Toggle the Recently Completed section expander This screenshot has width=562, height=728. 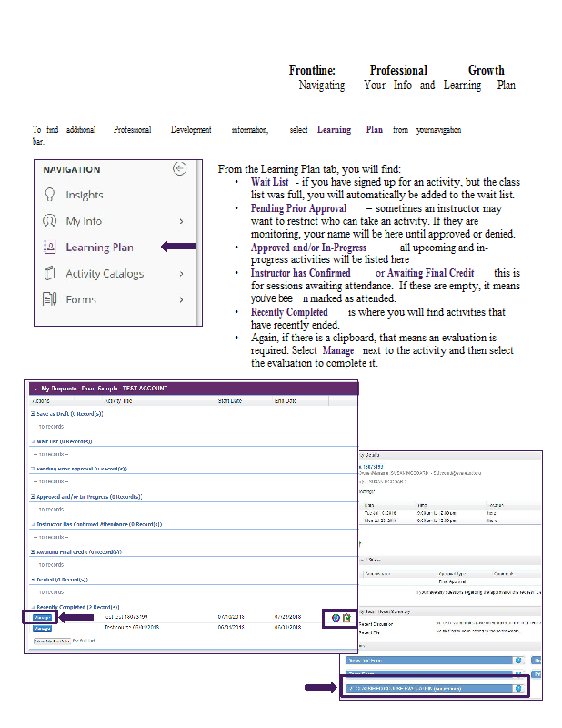tap(33, 607)
